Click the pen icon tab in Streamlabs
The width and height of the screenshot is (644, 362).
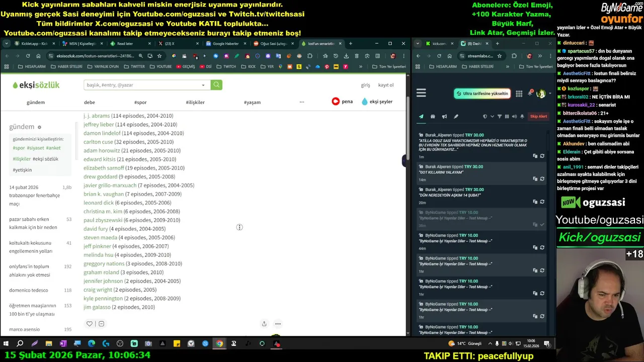[x=456, y=116]
